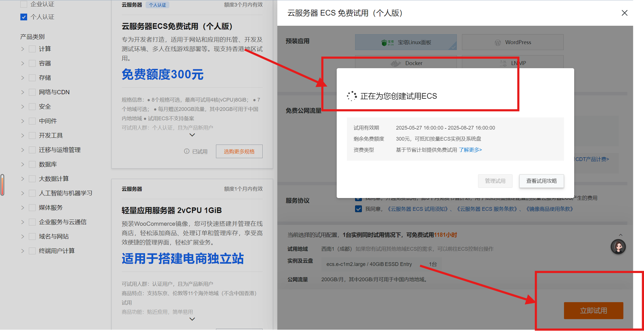Click the info icon beside 已试用
This screenshot has width=644, height=331.
point(187,151)
